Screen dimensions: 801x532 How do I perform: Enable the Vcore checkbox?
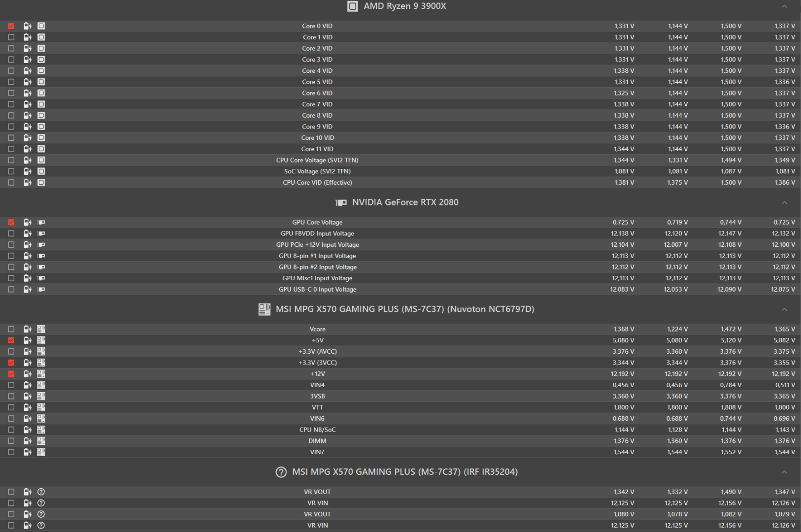11,329
